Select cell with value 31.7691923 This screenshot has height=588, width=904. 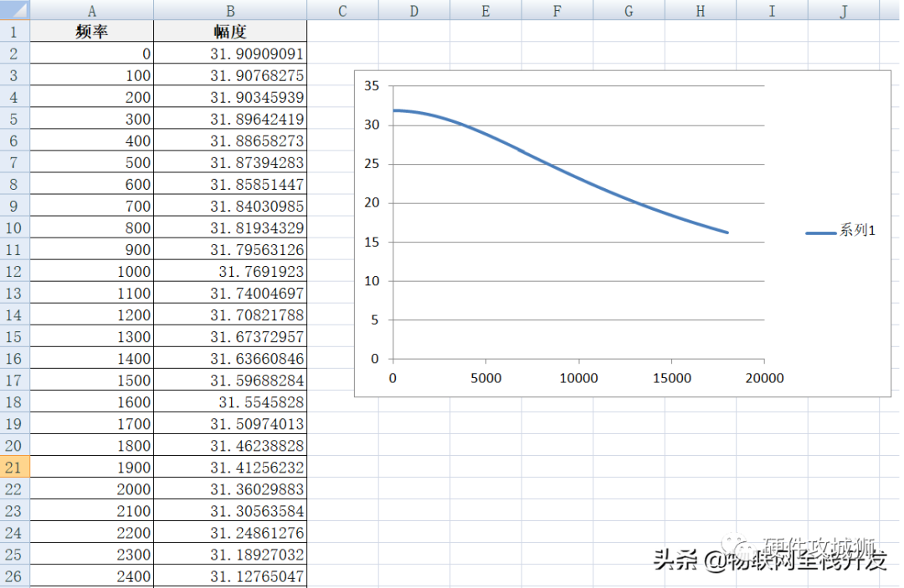[x=230, y=271]
